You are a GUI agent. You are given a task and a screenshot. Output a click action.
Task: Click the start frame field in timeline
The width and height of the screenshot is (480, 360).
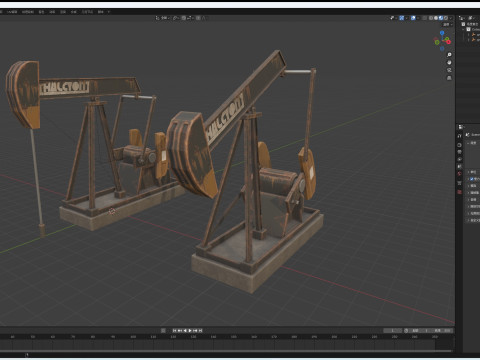click(420, 330)
